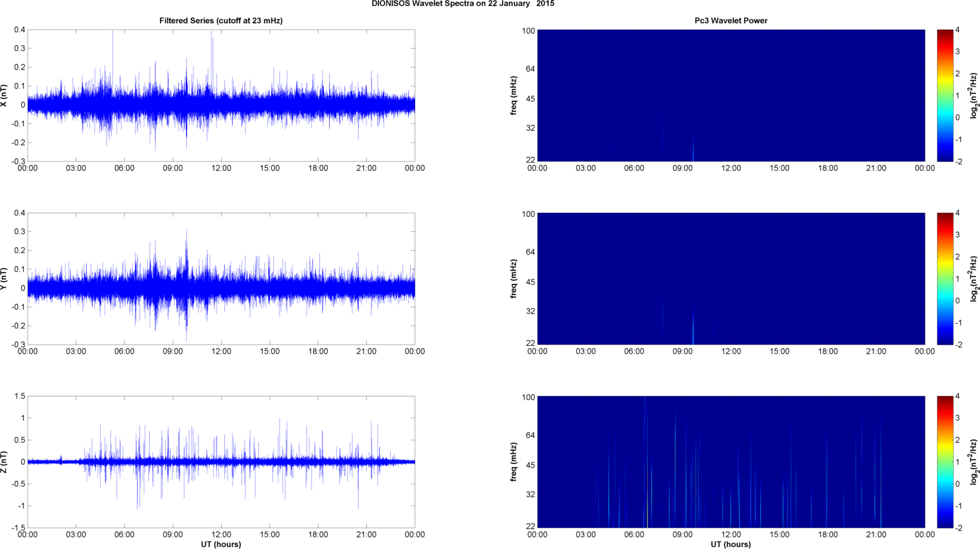Click the '-0.3' tick on Y (nT) axis

(18, 345)
